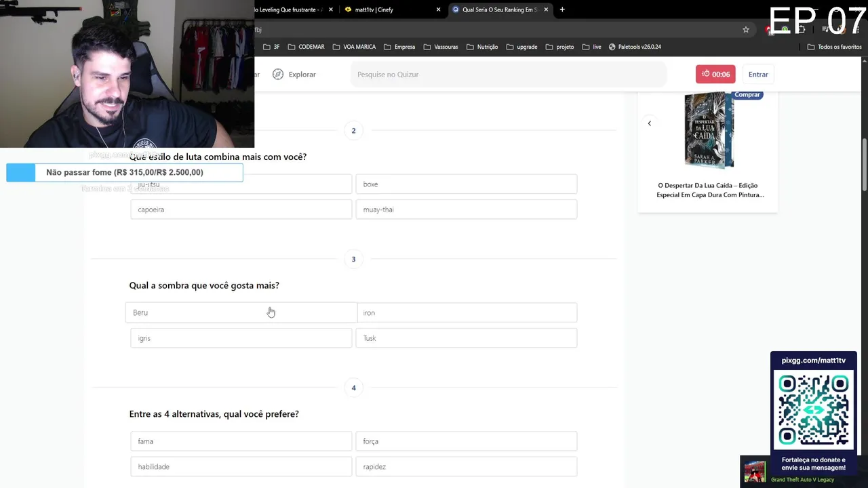Viewport: 868px width, 488px height.
Task: Pick the 'fama' alternative
Action: pyautogui.click(x=241, y=441)
